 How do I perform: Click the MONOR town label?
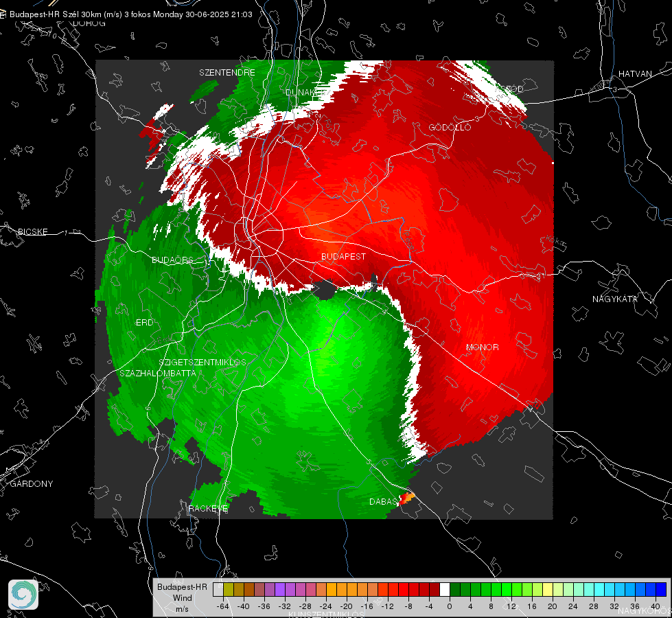(482, 347)
